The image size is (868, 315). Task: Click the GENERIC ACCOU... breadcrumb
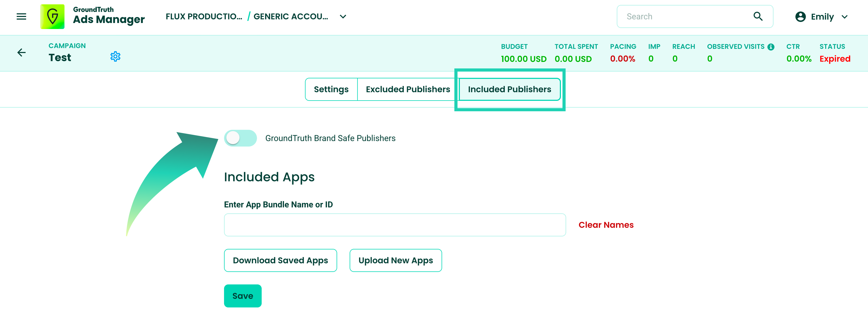(290, 16)
